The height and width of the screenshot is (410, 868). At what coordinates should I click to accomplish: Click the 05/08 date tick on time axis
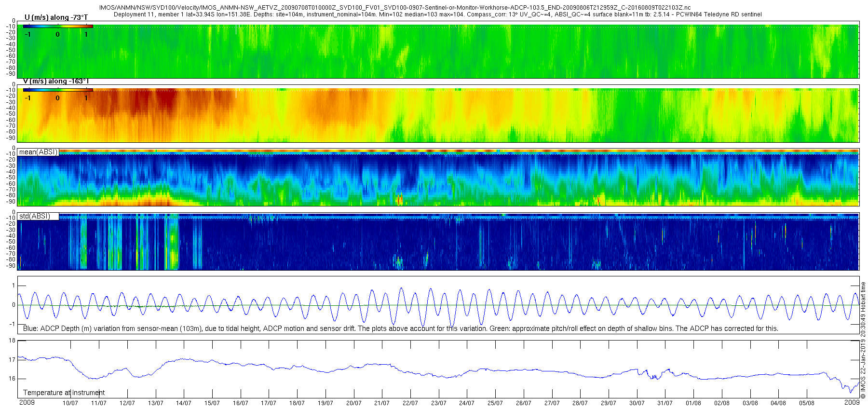[x=807, y=403]
